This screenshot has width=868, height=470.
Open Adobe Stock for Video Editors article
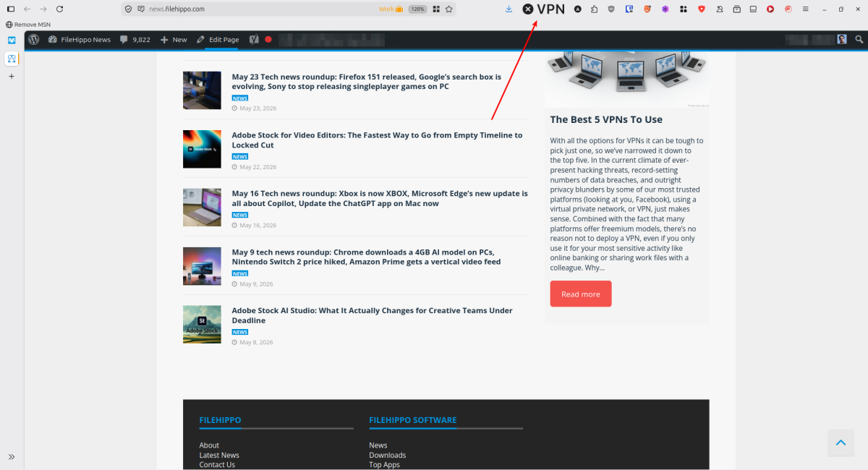(x=377, y=140)
